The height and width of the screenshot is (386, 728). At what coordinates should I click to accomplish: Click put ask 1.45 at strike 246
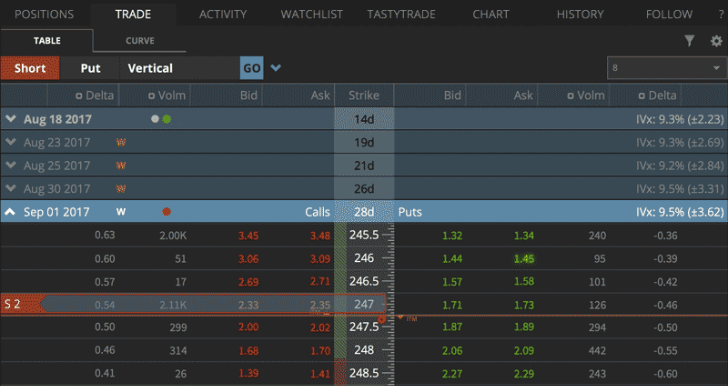(x=524, y=259)
